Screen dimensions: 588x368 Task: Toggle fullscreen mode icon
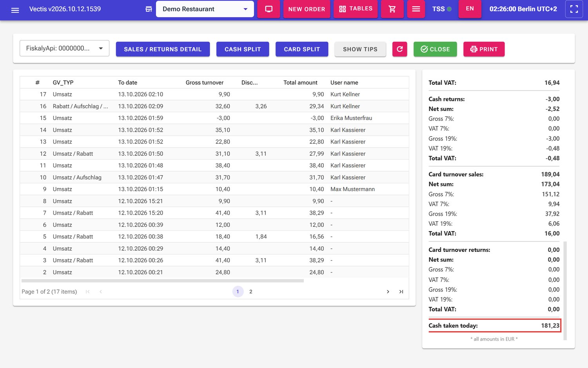pyautogui.click(x=574, y=9)
